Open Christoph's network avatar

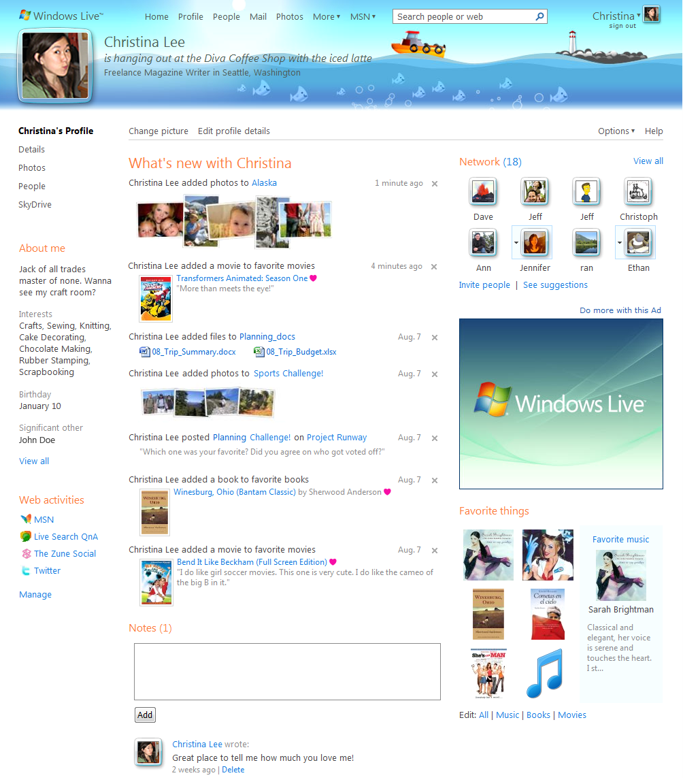639,191
